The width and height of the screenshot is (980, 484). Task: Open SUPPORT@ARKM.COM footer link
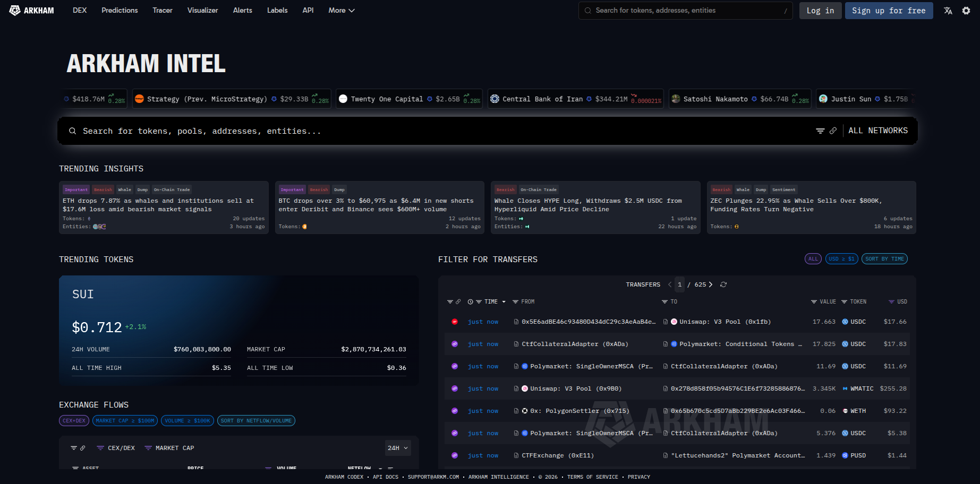pos(433,477)
